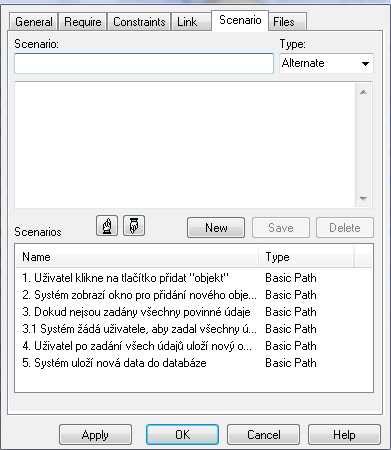Move selected scenario up with hand-up icon
Screen dimensions: 391x450
[107, 226]
